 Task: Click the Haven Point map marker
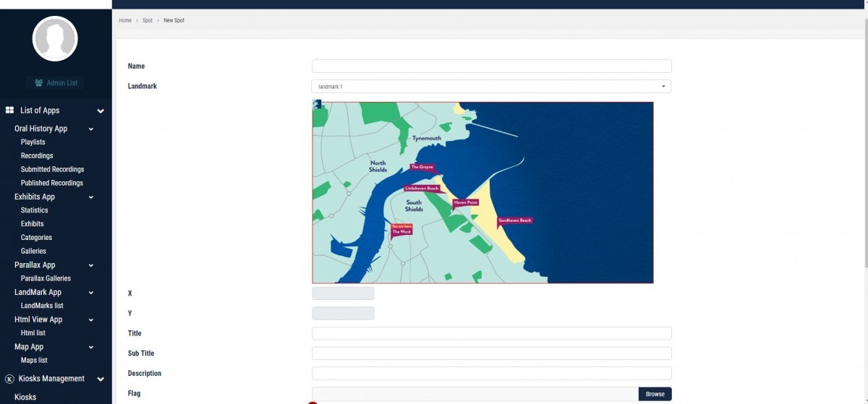click(465, 203)
